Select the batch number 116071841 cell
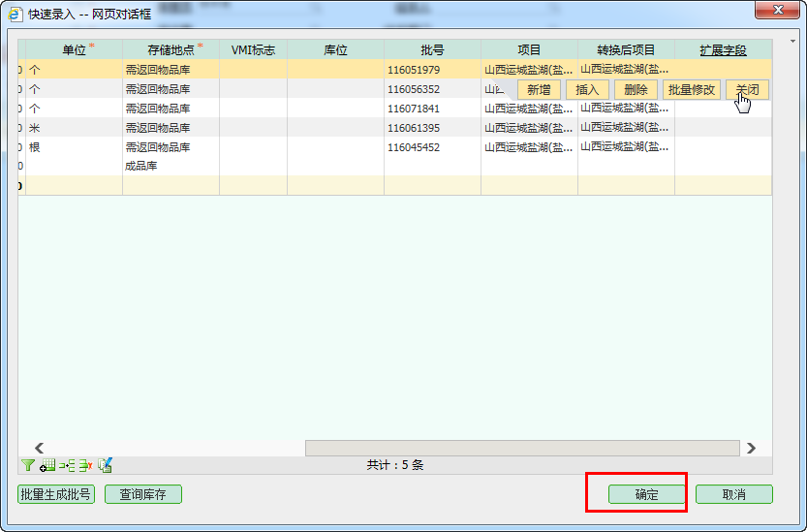Viewport: 807px width, 532px height. pyautogui.click(x=414, y=109)
